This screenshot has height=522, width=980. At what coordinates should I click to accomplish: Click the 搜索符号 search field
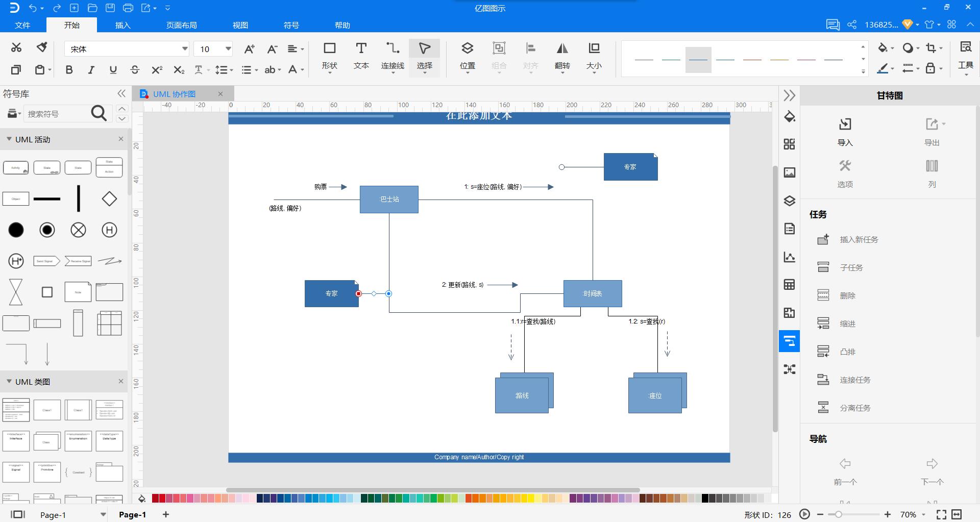pos(56,114)
